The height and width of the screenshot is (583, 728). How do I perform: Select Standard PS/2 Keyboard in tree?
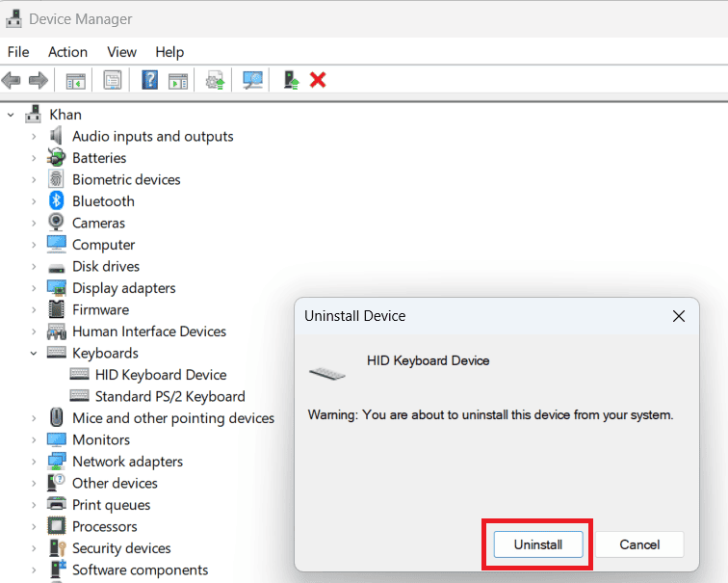(x=169, y=396)
